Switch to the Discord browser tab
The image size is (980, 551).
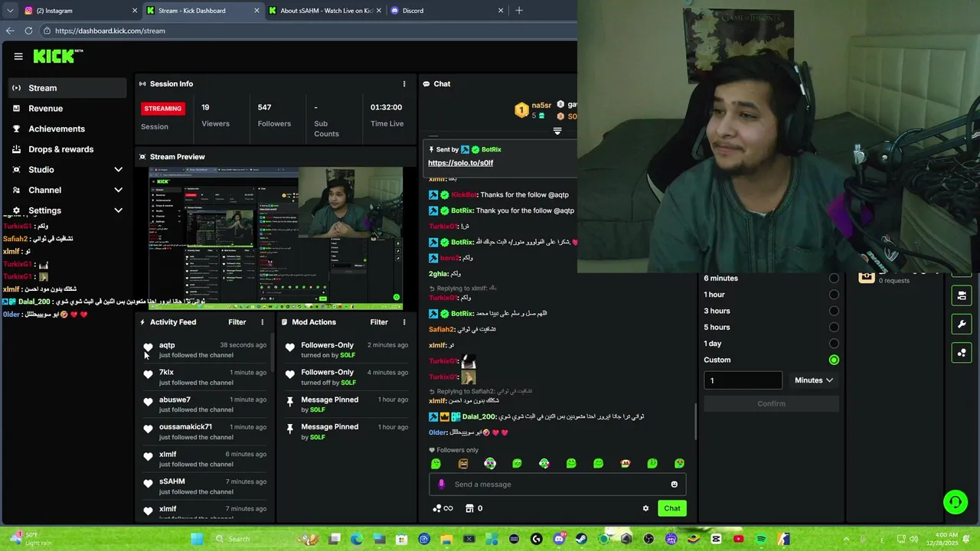coord(447,11)
